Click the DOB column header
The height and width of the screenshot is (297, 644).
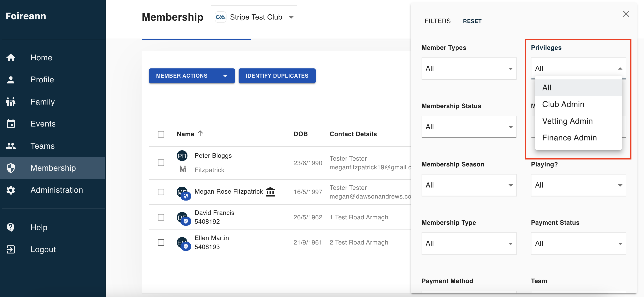[x=300, y=134]
